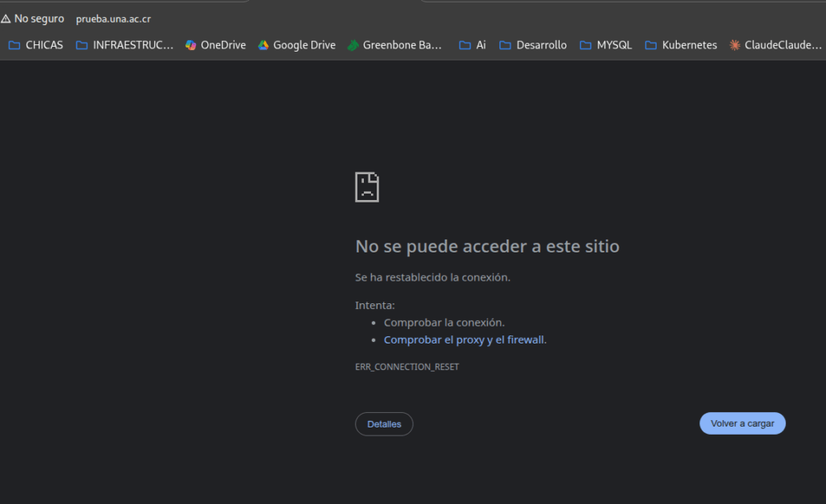
Task: Click the "Comprobar la conexión" suggestion text
Action: point(444,323)
